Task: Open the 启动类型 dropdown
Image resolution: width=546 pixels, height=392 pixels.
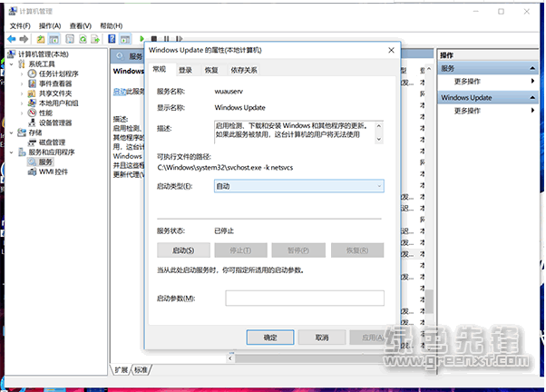Action: click(299, 186)
